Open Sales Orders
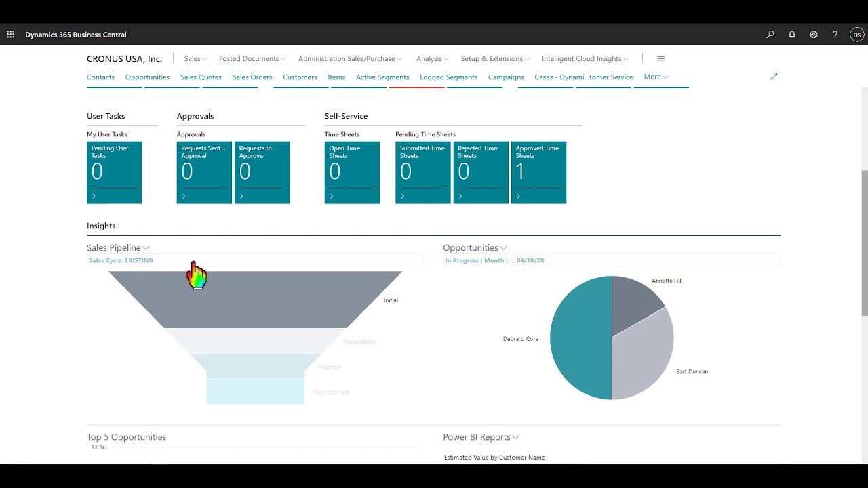 252,77
